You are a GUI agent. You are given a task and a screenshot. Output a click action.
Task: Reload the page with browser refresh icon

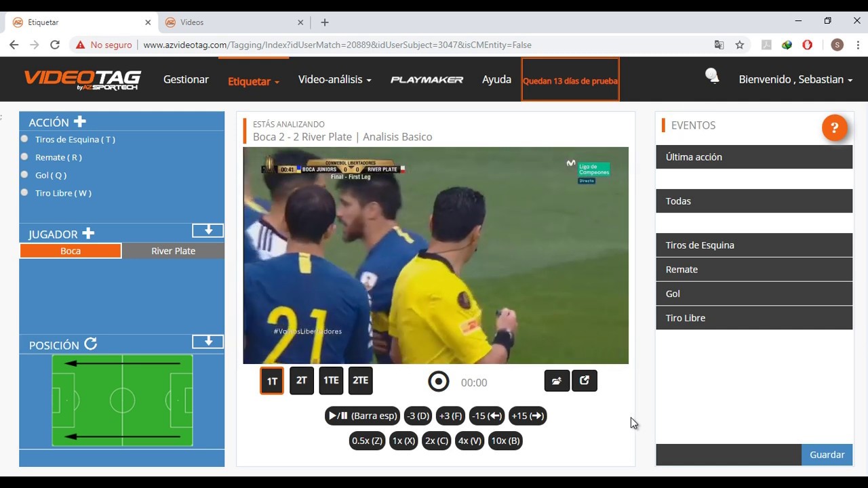(x=55, y=45)
